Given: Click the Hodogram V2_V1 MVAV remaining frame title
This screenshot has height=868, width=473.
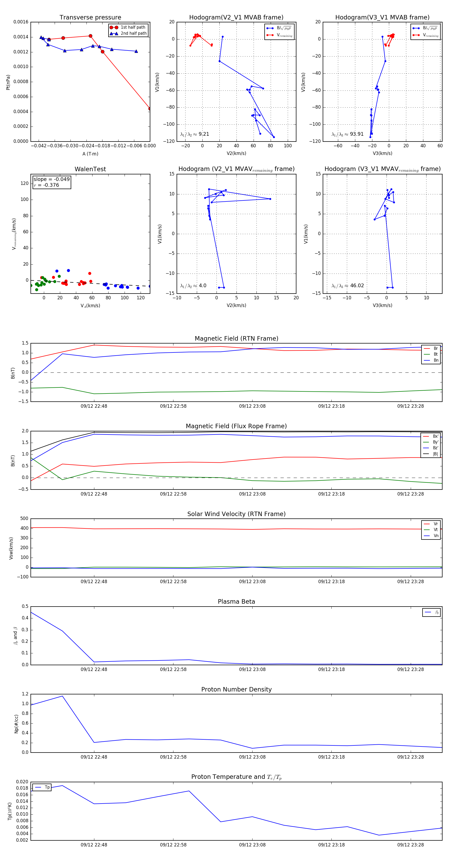Looking at the screenshot, I should (x=236, y=169).
